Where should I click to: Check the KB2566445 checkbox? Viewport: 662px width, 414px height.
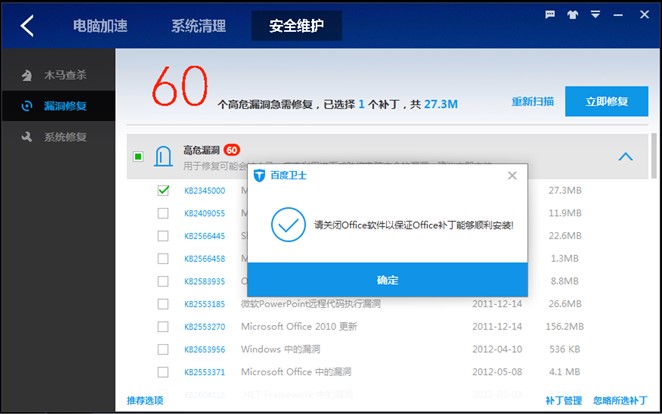coord(163,236)
